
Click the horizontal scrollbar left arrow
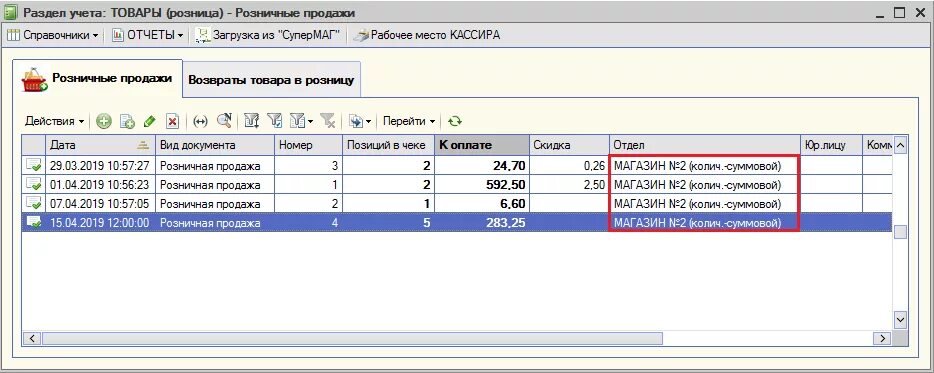[x=32, y=338]
